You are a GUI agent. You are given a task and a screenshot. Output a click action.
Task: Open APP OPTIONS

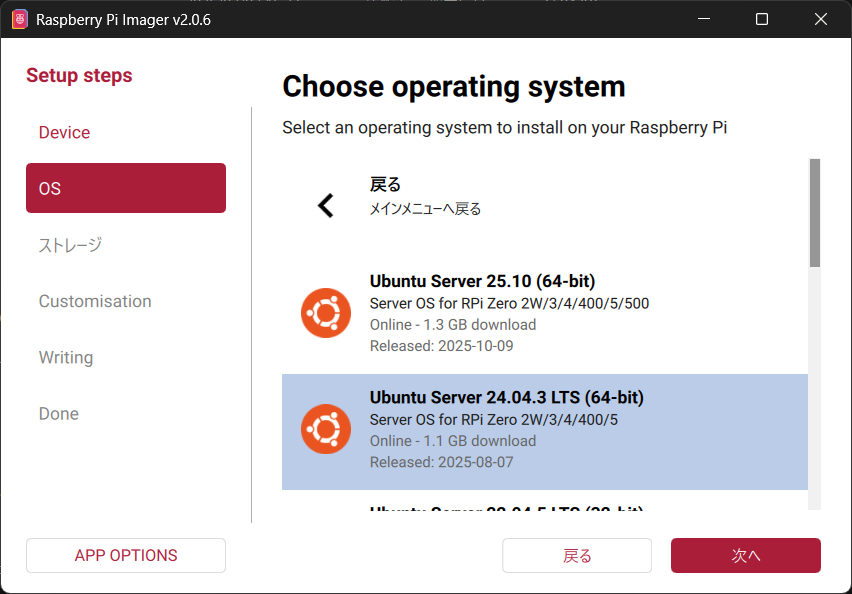(126, 555)
